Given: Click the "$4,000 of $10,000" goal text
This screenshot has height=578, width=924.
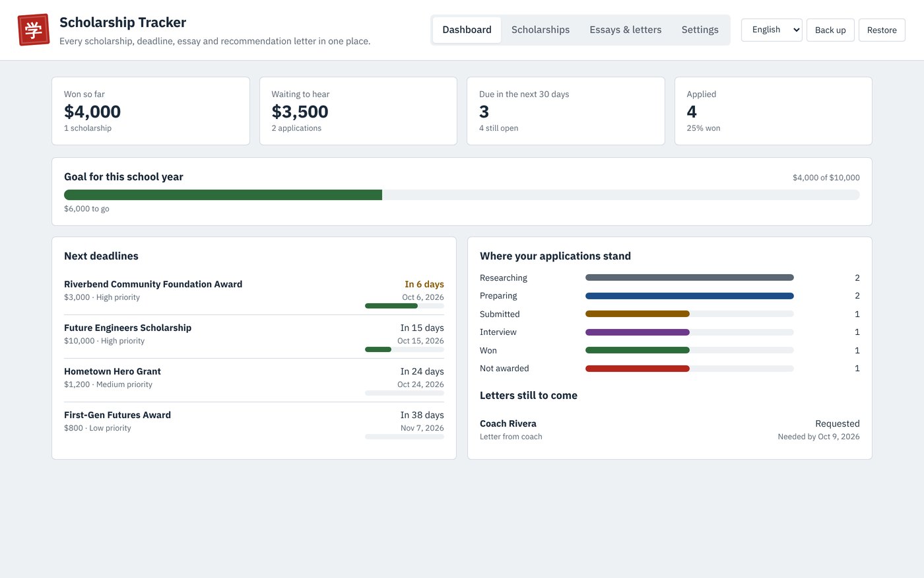Looking at the screenshot, I should click(826, 178).
